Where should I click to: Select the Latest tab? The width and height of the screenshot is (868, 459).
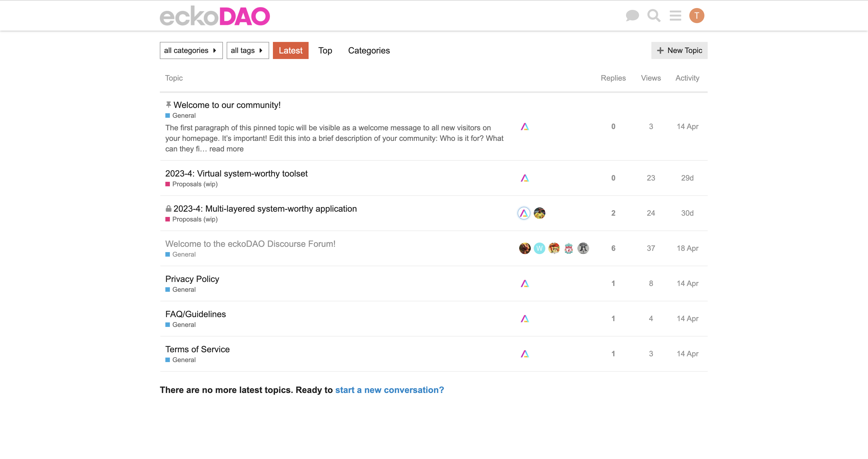[x=291, y=50]
